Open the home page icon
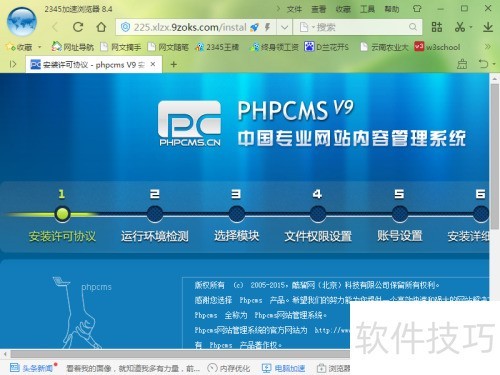The image size is (500, 375). 101,27
